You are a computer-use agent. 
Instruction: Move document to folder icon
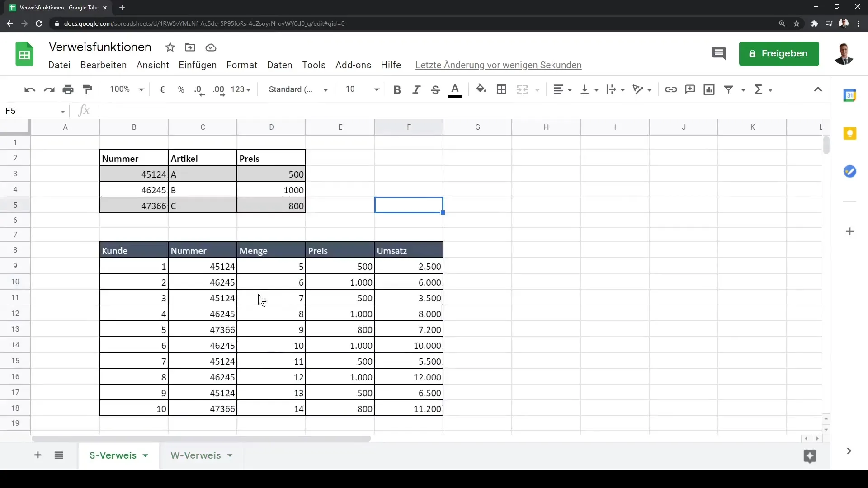pos(190,47)
